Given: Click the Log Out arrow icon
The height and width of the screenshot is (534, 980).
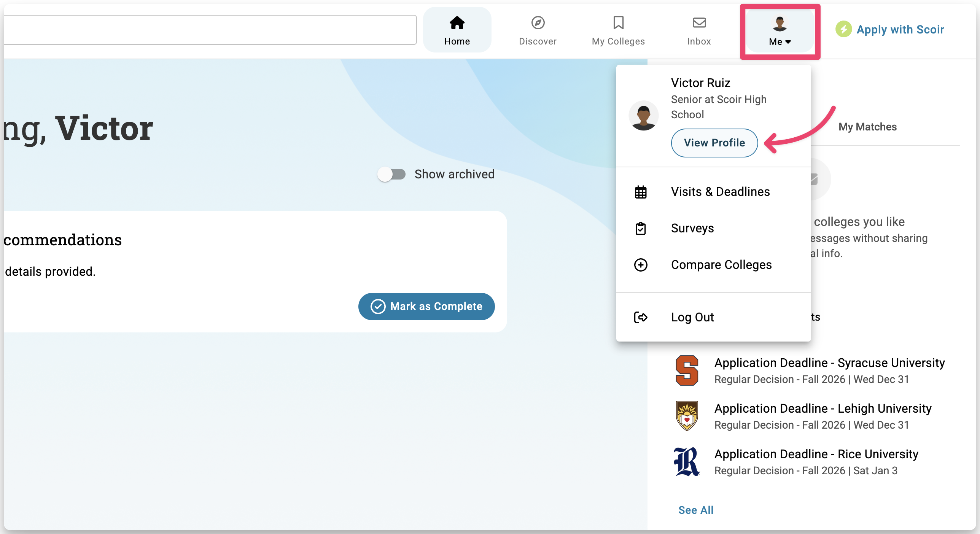Looking at the screenshot, I should 641,317.
